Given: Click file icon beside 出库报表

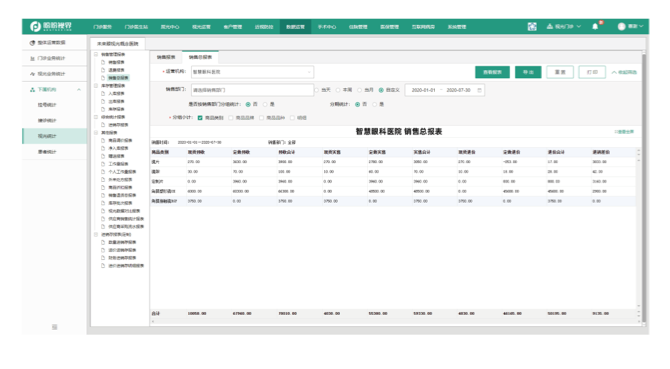Looking at the screenshot, I should click(x=103, y=102).
